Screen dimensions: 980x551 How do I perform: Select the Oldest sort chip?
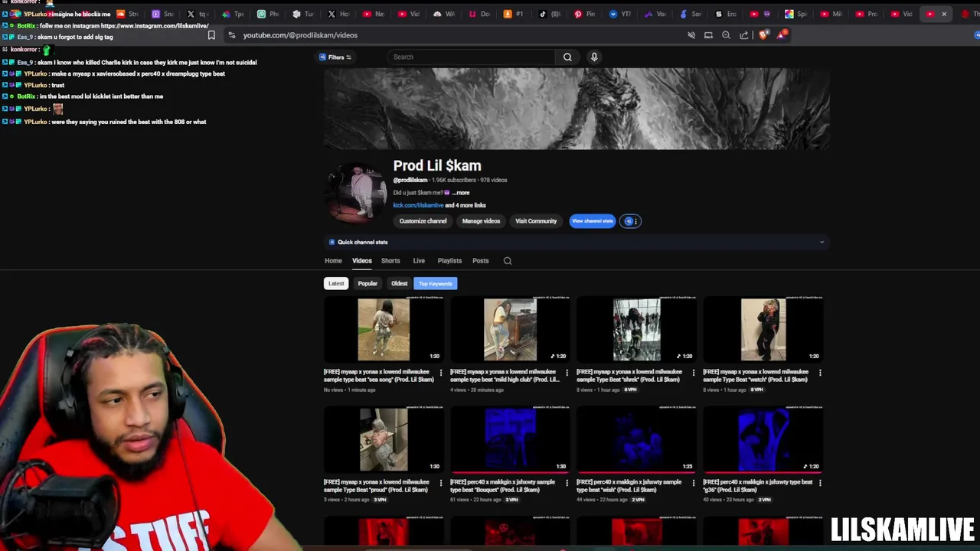click(399, 283)
